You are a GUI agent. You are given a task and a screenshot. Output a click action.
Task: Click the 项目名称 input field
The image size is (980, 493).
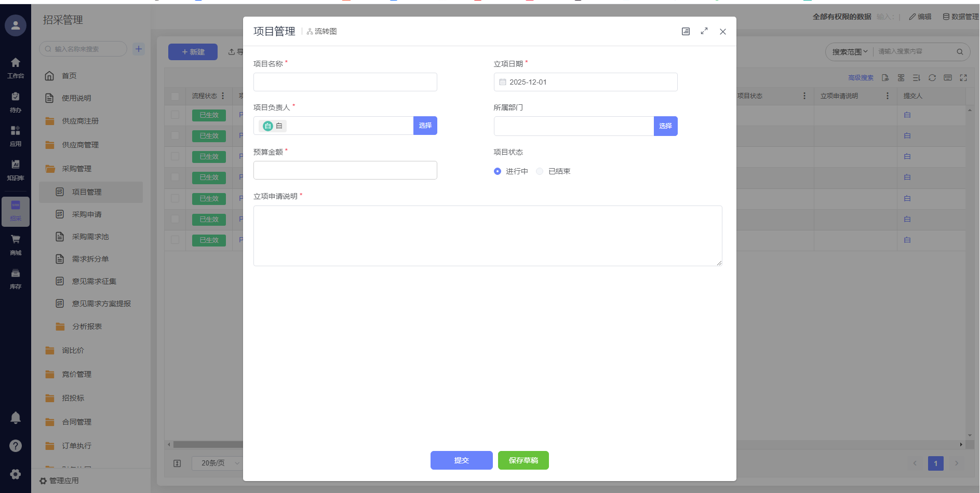pyautogui.click(x=345, y=82)
